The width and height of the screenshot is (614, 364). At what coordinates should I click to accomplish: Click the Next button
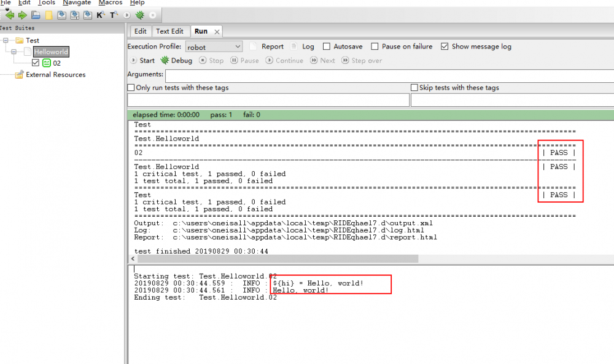(x=323, y=60)
